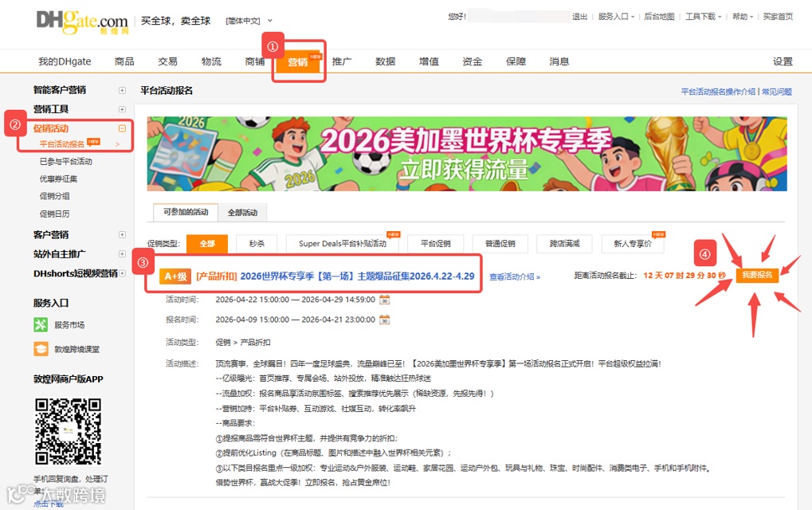
Task: Filter promotions by 普通促销
Action: click(x=500, y=244)
